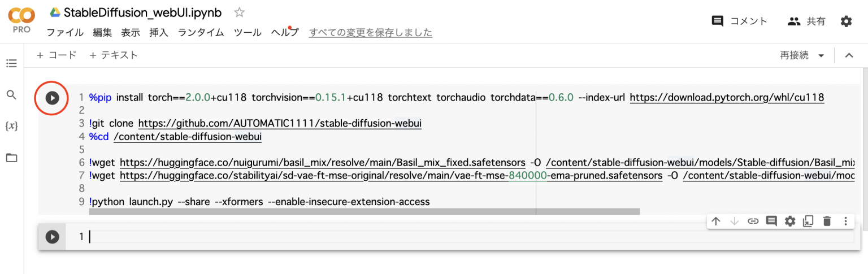Screen dimensions: 868x274
Task: Open the table of contents sidebar icon
Action: (x=11, y=63)
